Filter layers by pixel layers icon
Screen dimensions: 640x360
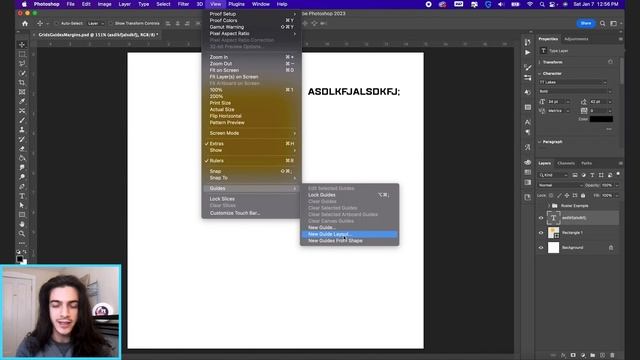575,175
